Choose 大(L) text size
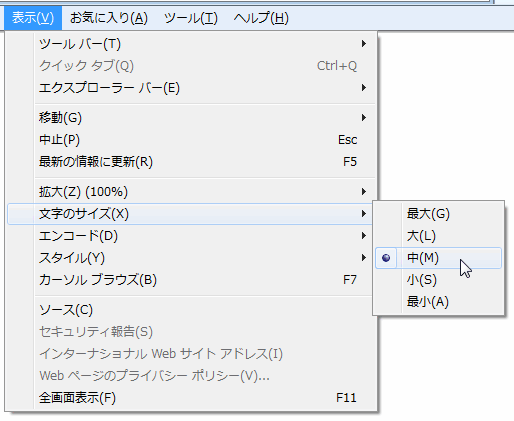This screenshot has width=514, height=421. point(438,236)
